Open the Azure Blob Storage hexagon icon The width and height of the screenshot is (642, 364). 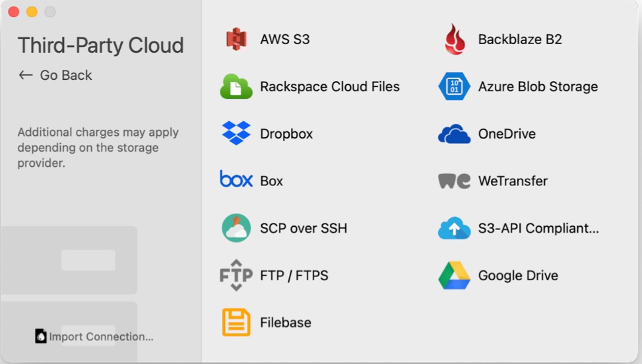pos(454,86)
